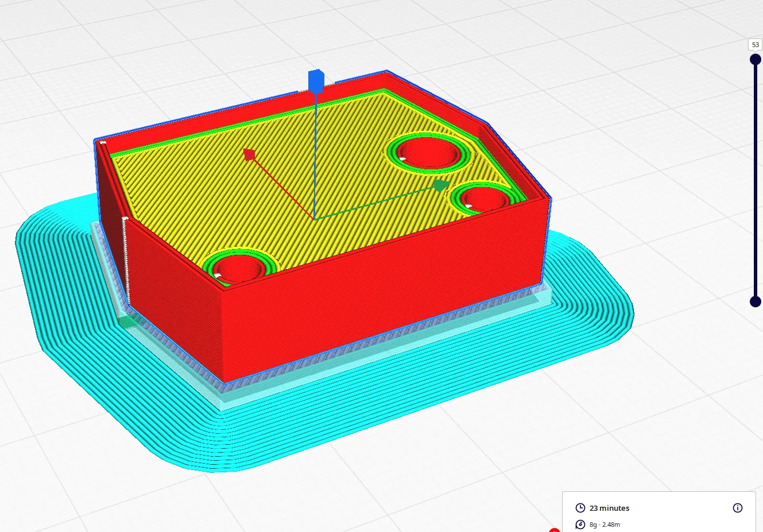Click the 8g · 2.48m material usage text
763x532 pixels.
click(x=605, y=525)
